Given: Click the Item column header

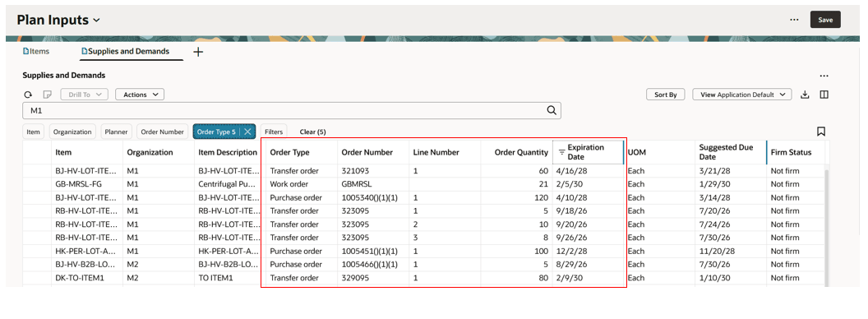Looking at the screenshot, I should coord(87,152).
